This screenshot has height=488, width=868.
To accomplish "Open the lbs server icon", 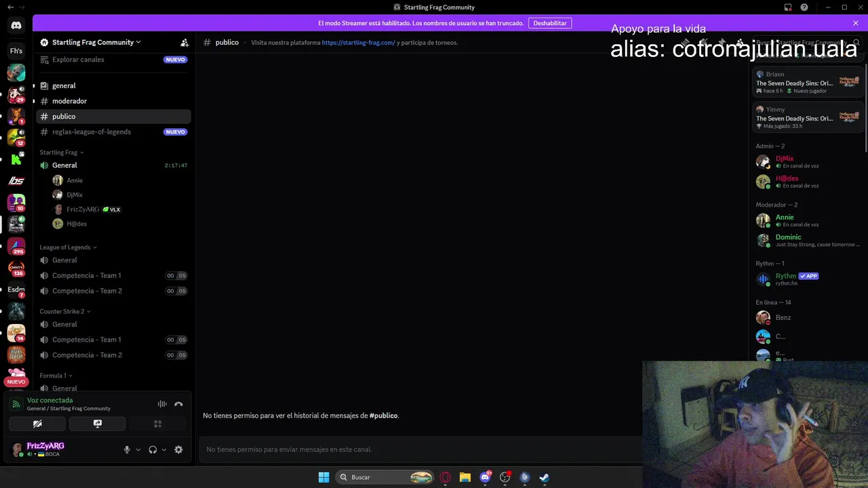I will 16,181.
